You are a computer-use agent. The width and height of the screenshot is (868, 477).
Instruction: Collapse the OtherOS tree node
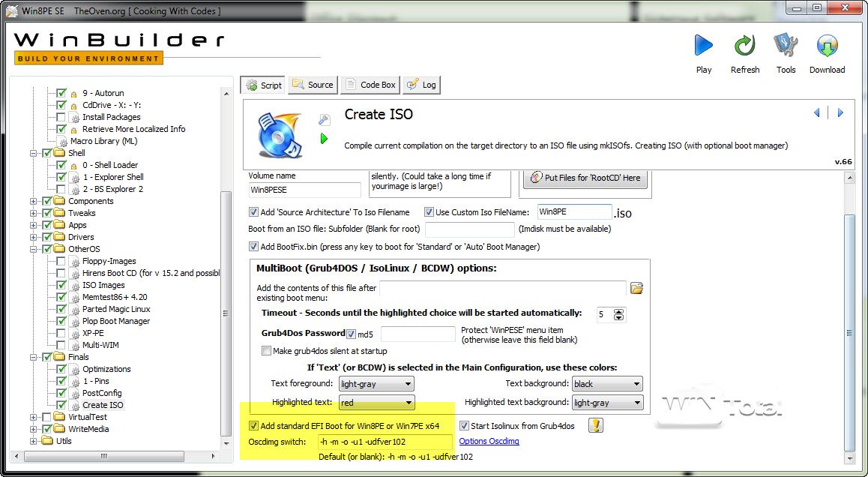(x=34, y=249)
